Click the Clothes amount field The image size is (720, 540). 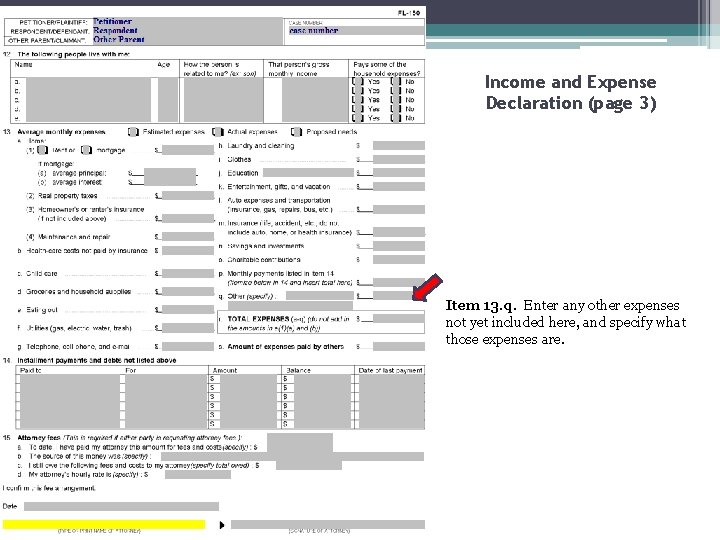[399, 160]
